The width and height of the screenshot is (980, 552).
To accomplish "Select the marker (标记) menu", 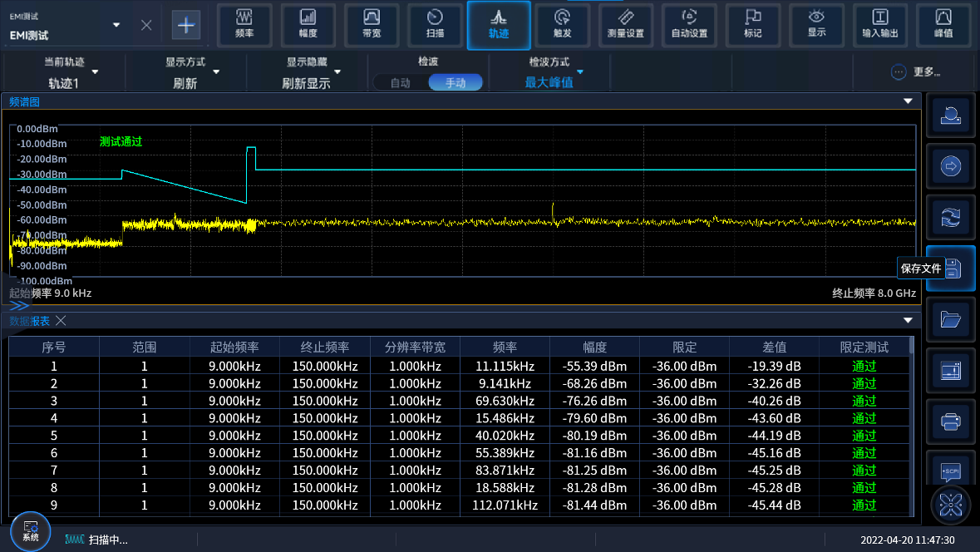I will [x=753, y=25].
